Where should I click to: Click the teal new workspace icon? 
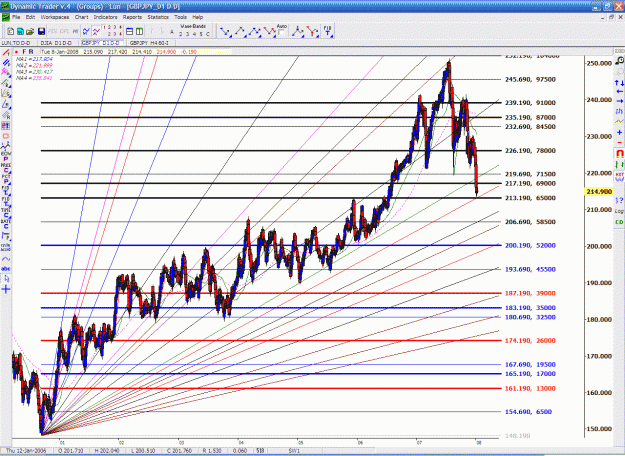20,31
